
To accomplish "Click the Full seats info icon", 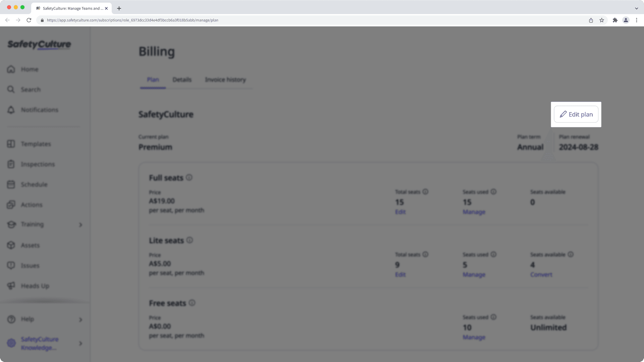I will point(189,178).
